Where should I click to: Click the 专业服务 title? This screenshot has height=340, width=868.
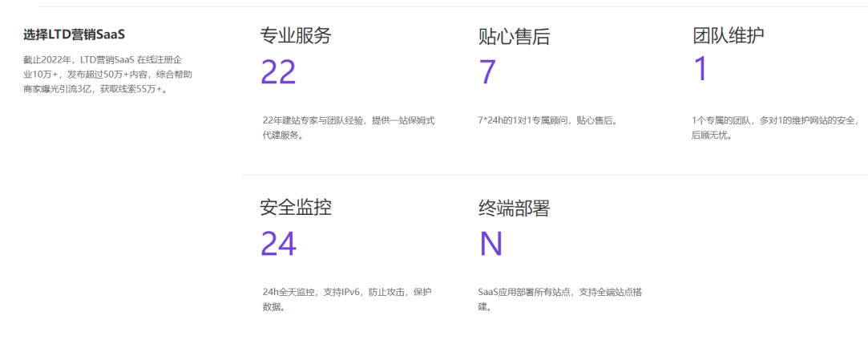pyautogui.click(x=295, y=35)
